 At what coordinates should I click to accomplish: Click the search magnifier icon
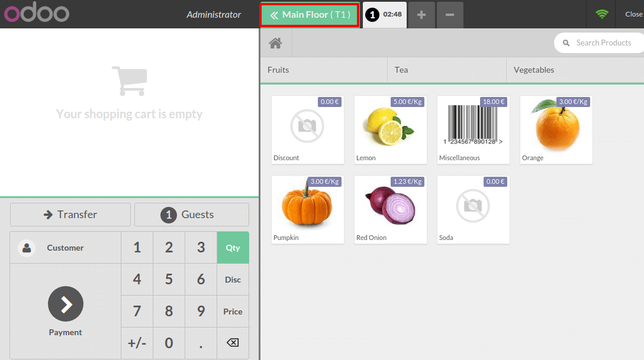click(x=566, y=43)
